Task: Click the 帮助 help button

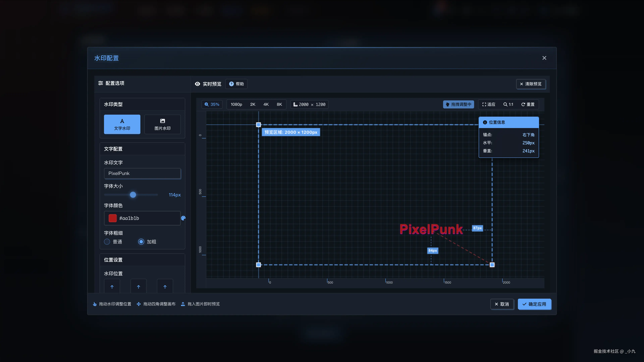Action: click(236, 84)
